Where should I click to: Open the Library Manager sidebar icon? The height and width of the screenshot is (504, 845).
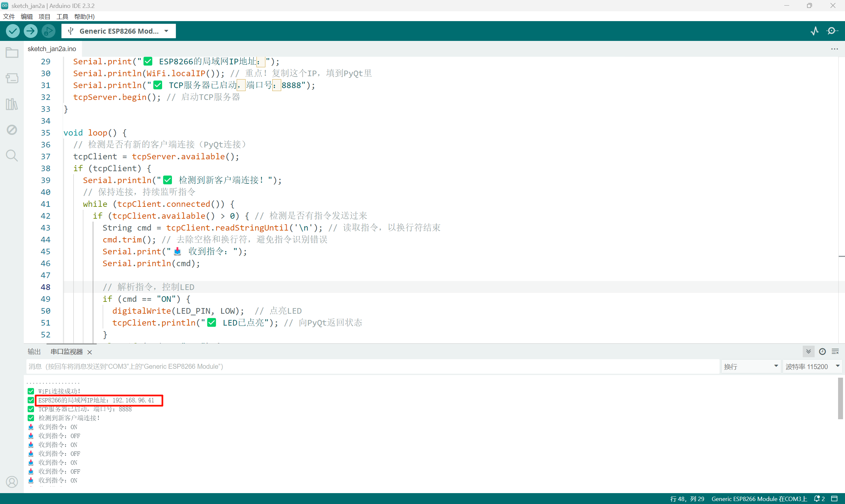(12, 104)
